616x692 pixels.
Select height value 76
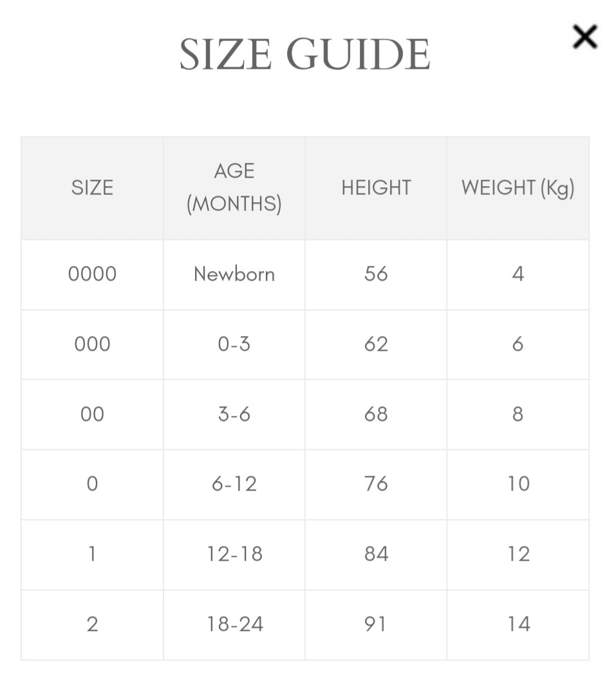(x=376, y=484)
